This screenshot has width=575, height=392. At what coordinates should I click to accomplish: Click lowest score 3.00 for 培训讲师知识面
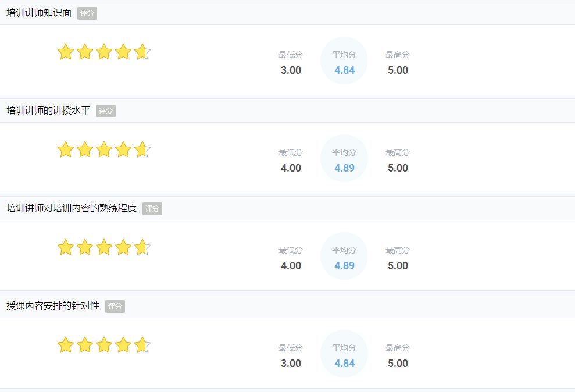[291, 70]
